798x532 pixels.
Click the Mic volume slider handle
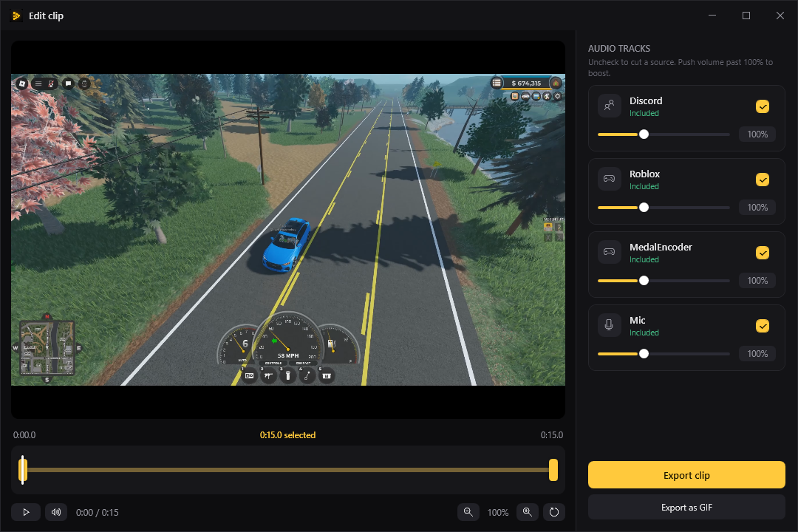(644, 354)
